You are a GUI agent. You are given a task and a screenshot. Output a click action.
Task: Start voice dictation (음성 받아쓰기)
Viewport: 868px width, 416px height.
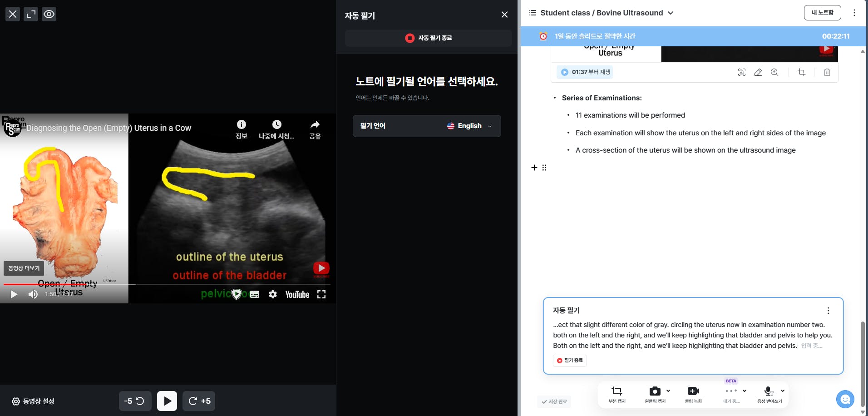[769, 395]
